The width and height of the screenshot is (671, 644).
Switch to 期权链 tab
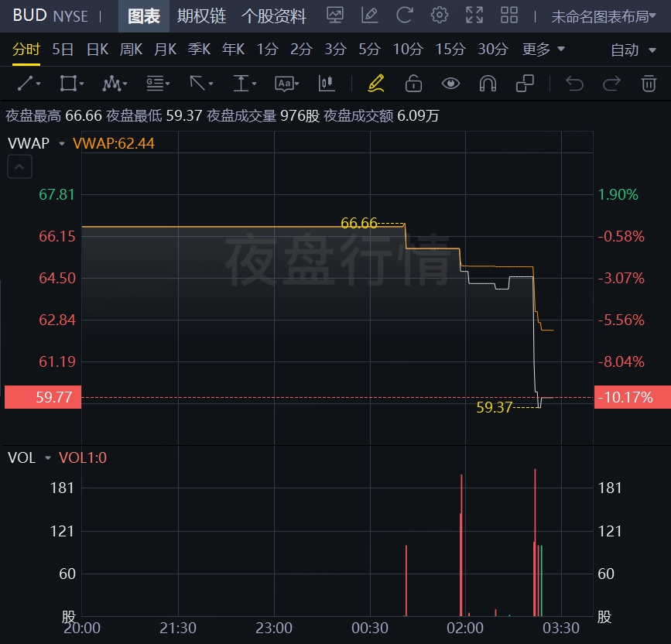(200, 15)
